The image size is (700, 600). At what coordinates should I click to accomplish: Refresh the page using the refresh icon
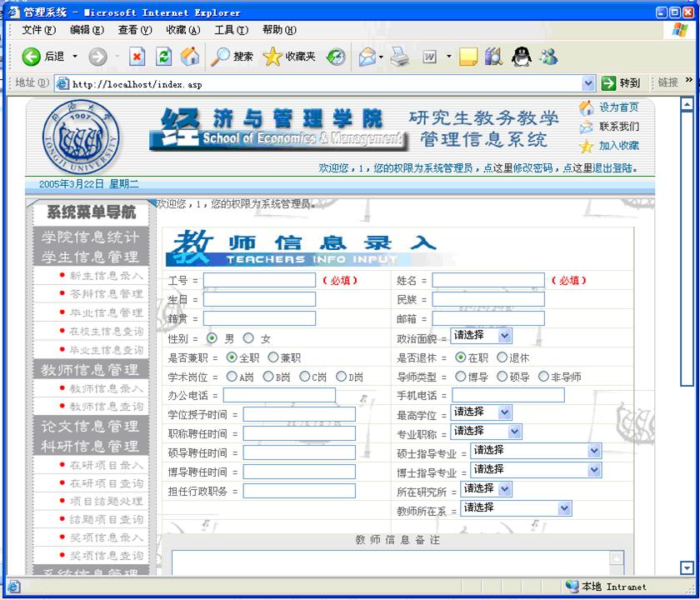pos(164,57)
